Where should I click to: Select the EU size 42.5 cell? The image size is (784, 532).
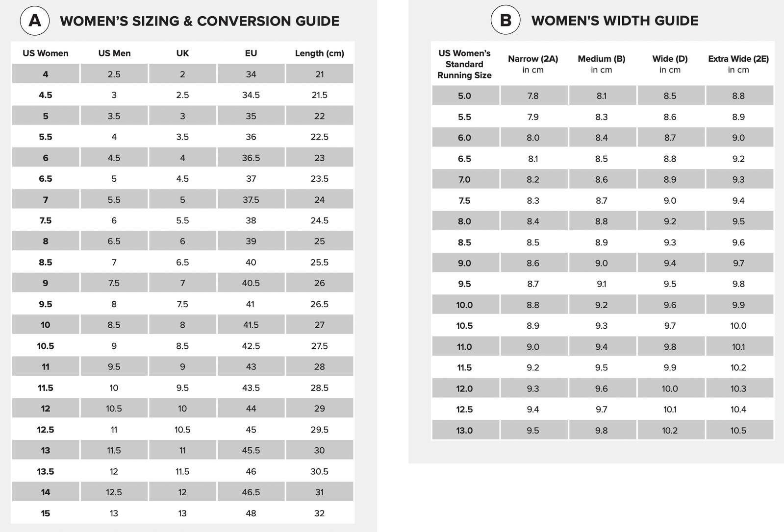251,346
